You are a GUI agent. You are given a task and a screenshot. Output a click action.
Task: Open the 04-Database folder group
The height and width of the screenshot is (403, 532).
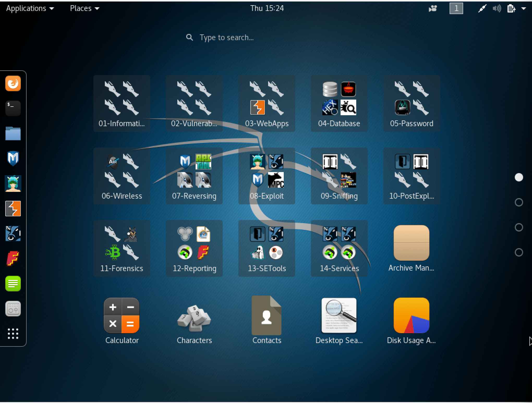pyautogui.click(x=339, y=103)
